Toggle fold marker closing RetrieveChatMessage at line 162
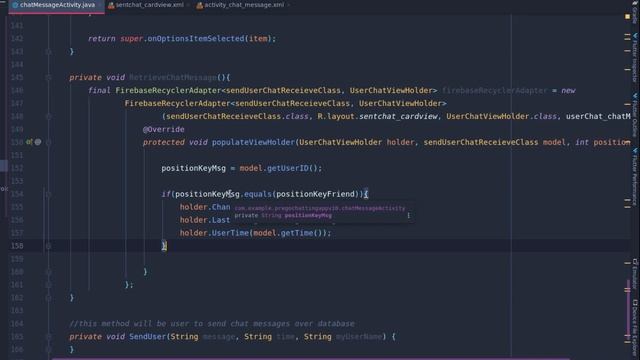Viewport: 640px width, 360px height. [49, 298]
